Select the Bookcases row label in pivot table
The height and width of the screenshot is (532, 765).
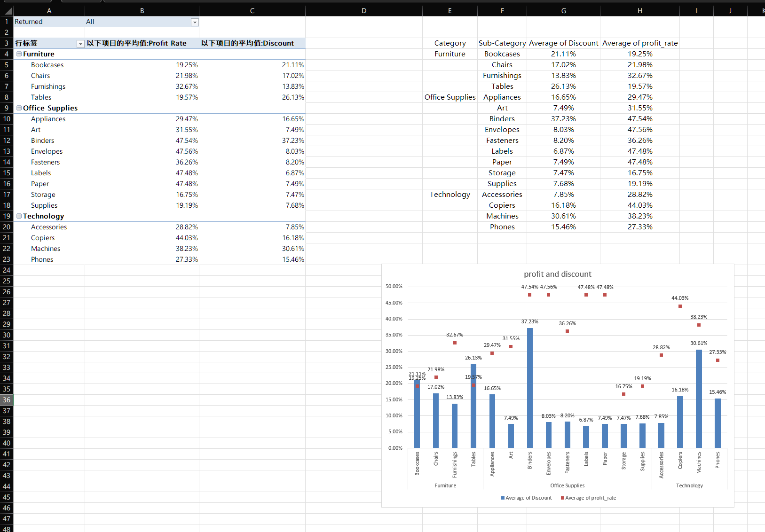coord(47,65)
